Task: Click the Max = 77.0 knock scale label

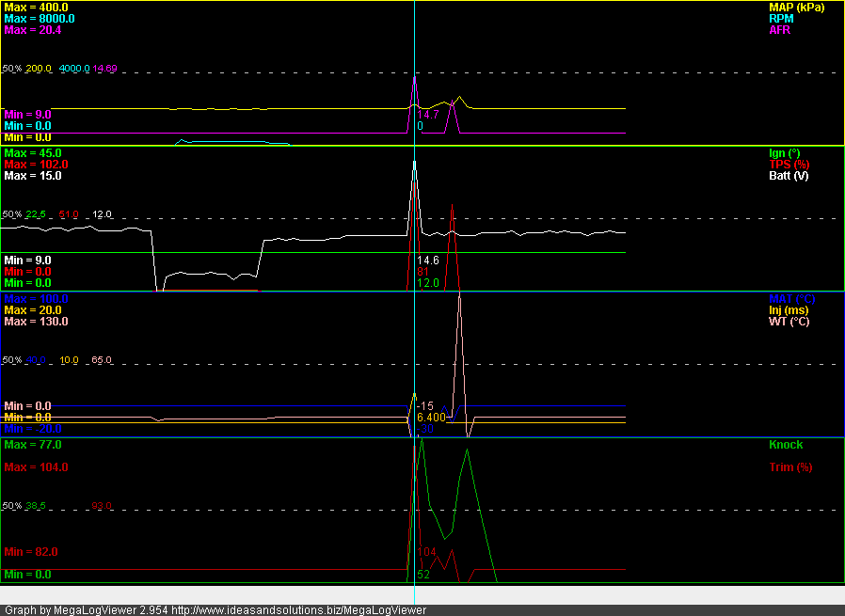Action: [33, 445]
